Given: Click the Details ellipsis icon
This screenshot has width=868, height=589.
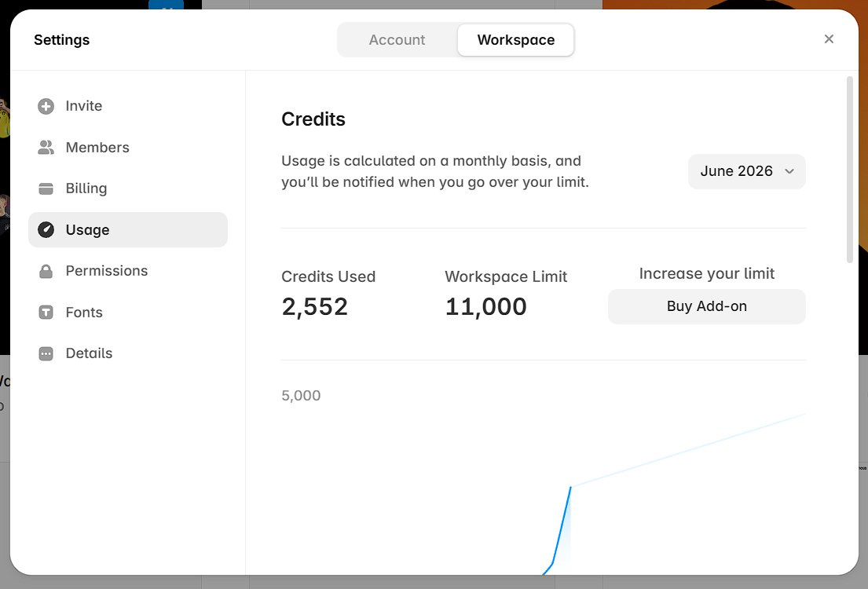Looking at the screenshot, I should tap(46, 353).
